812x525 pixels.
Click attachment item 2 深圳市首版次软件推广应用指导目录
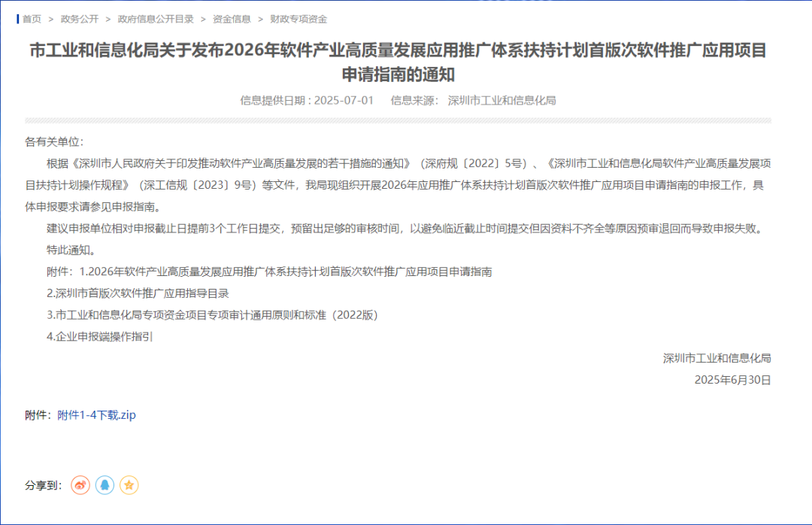coord(138,293)
